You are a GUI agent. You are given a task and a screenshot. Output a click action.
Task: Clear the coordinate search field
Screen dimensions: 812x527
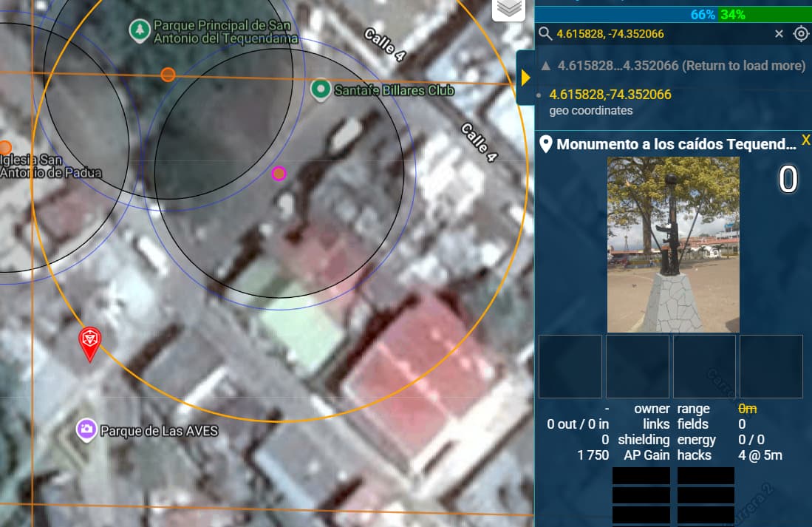pos(779,34)
